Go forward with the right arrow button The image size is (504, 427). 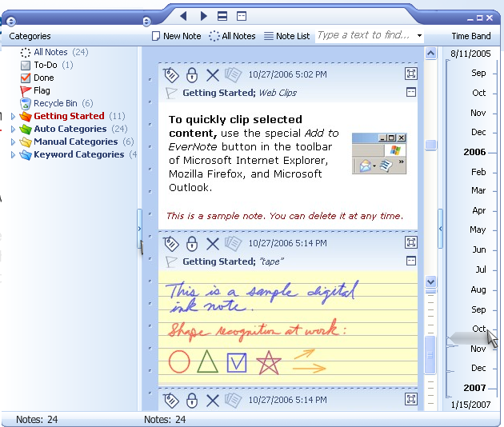(x=203, y=16)
